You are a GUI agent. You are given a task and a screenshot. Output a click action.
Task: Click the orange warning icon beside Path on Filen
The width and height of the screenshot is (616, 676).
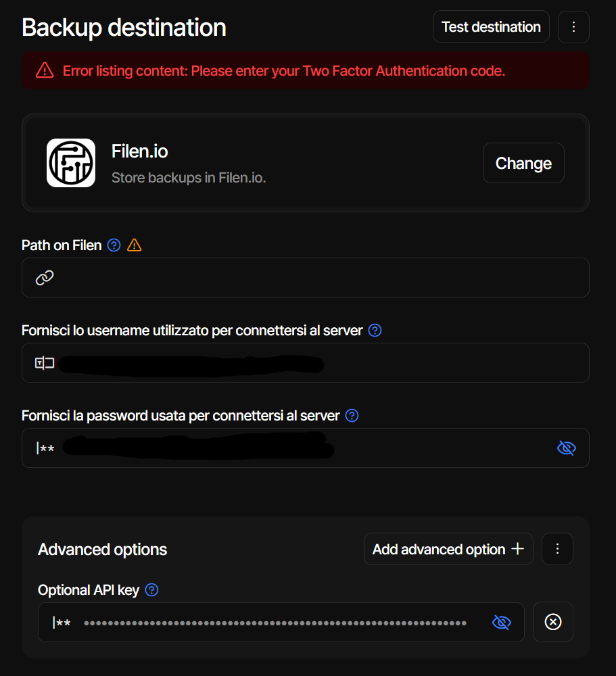click(135, 245)
